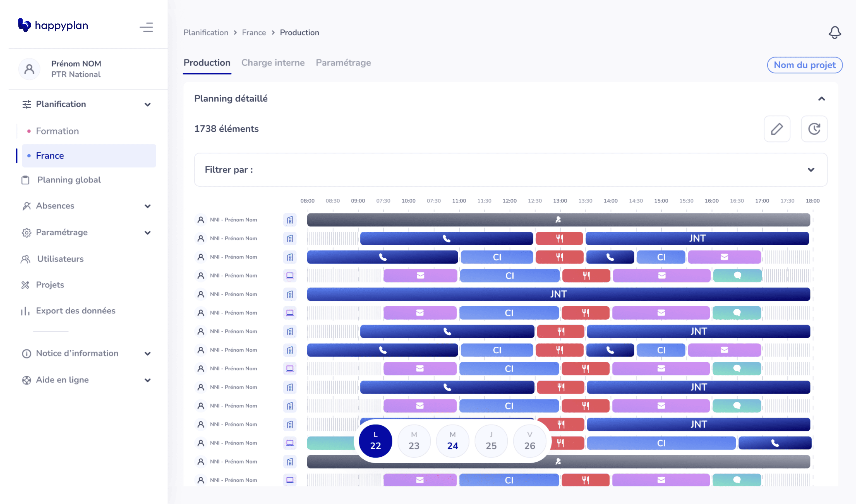The image size is (856, 504).
Task: Click the history refresh clock icon
Action: (814, 129)
